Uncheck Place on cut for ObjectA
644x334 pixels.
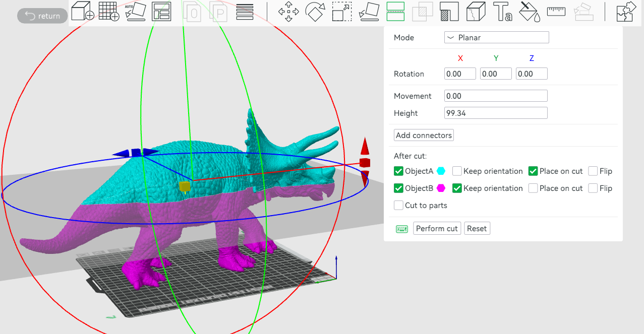pyautogui.click(x=533, y=171)
